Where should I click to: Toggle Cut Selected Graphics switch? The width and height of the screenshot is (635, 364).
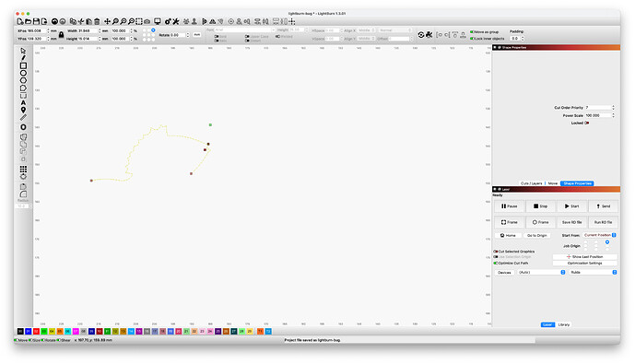(x=496, y=252)
